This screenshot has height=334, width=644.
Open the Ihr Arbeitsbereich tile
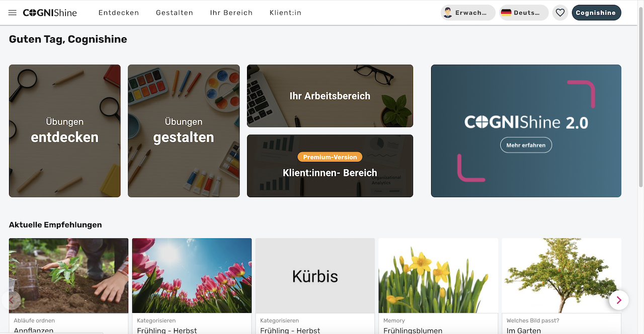pyautogui.click(x=330, y=96)
